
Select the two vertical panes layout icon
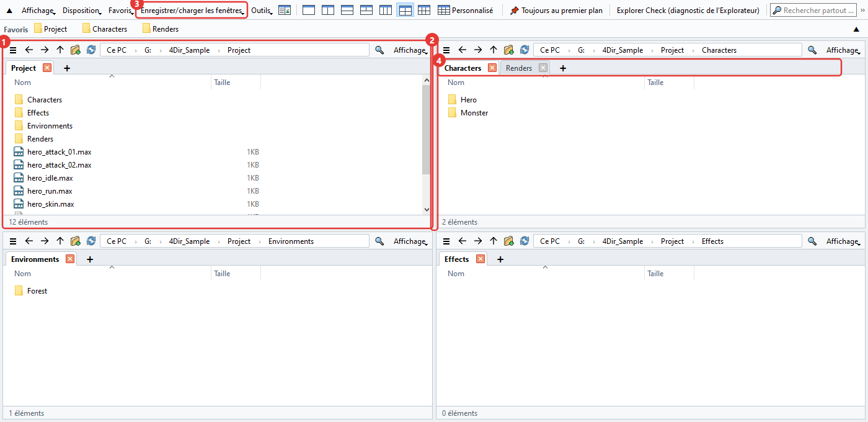328,11
